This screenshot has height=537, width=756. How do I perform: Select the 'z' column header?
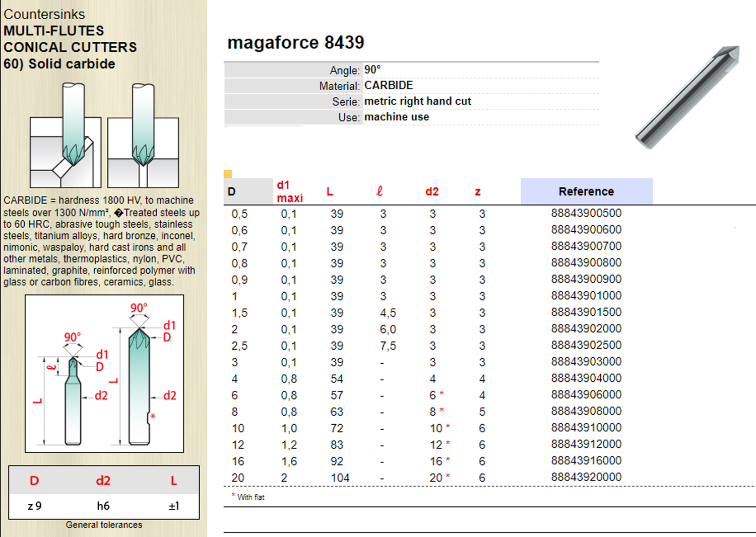[477, 192]
